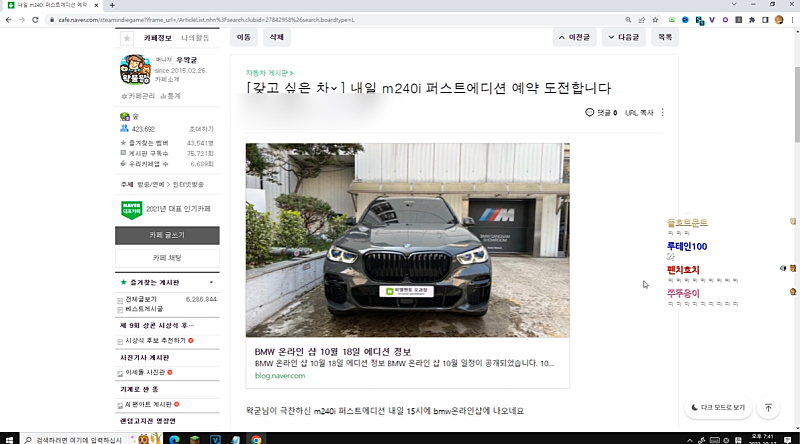Open 전체글보기 board
800x444 pixels.
141,299
